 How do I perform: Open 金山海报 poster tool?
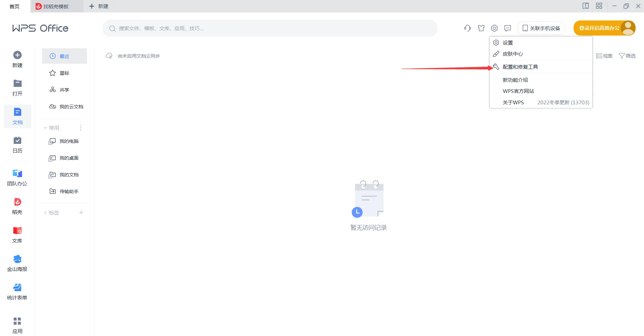(17, 259)
